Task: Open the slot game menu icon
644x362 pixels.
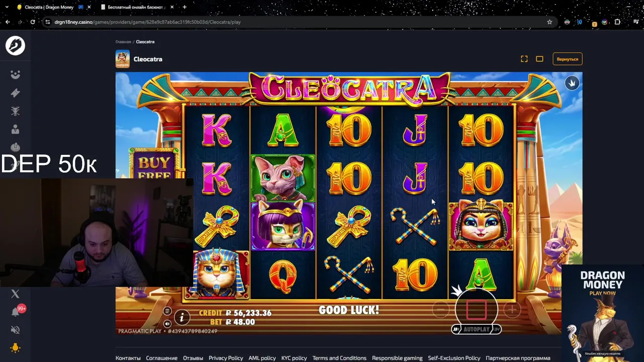Action: 168,311
